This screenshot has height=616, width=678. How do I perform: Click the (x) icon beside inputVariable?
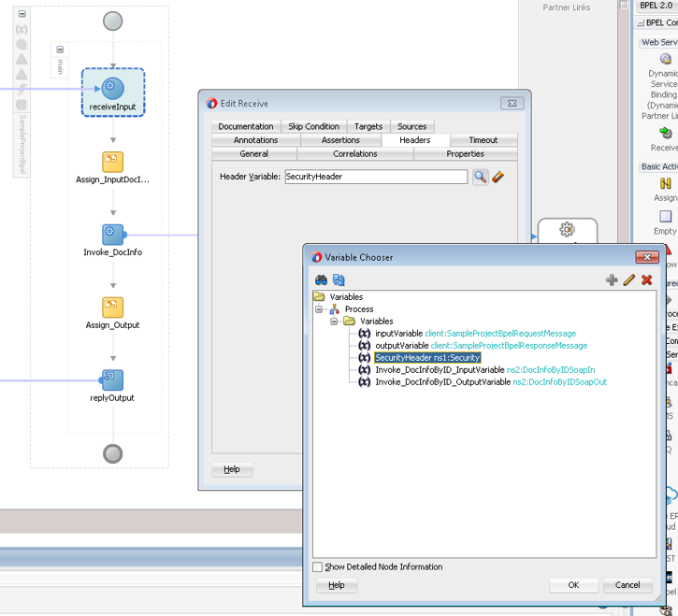tap(365, 334)
